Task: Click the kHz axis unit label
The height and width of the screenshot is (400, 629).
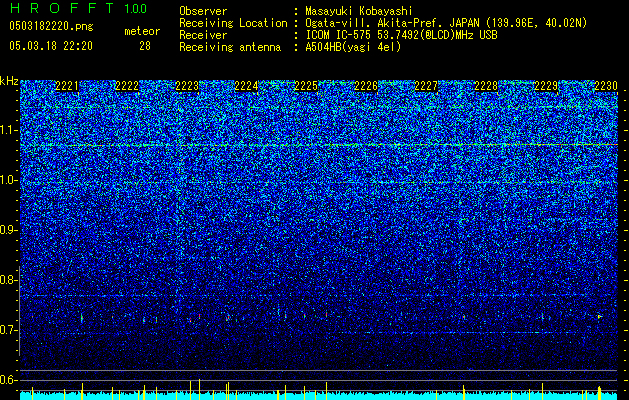Action: pos(9,81)
